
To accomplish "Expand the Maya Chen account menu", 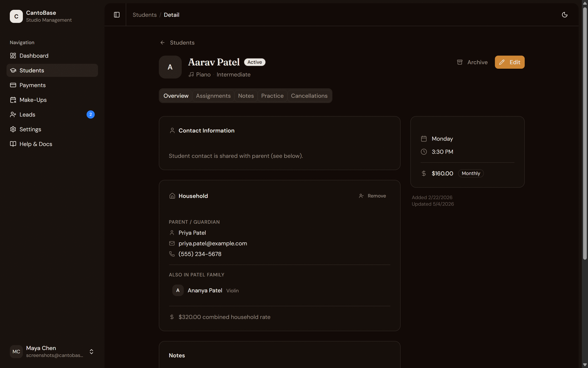I will [52, 351].
